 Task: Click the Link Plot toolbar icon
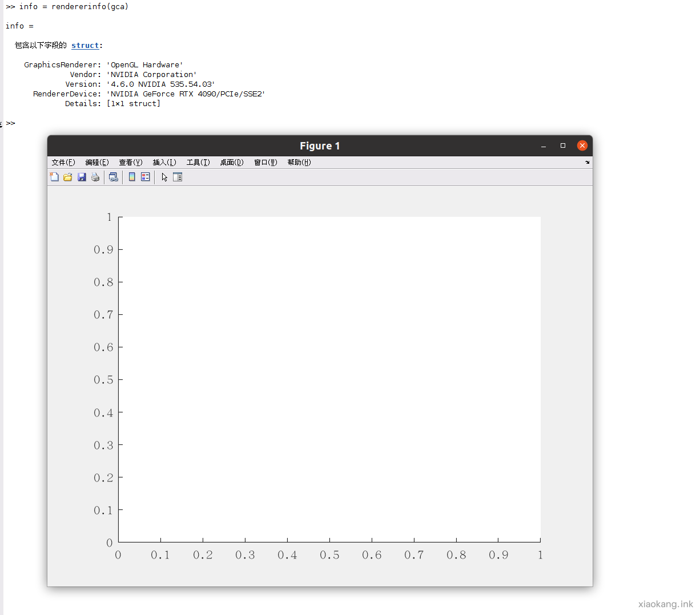(114, 177)
